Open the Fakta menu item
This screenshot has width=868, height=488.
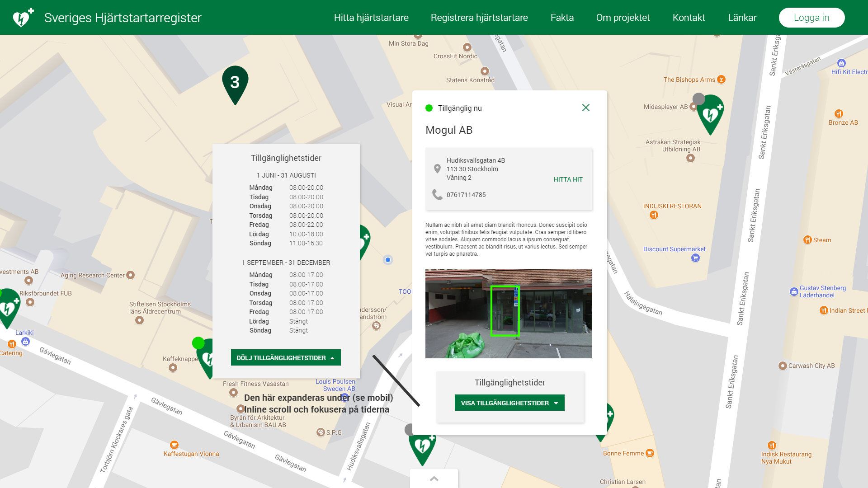coord(562,18)
